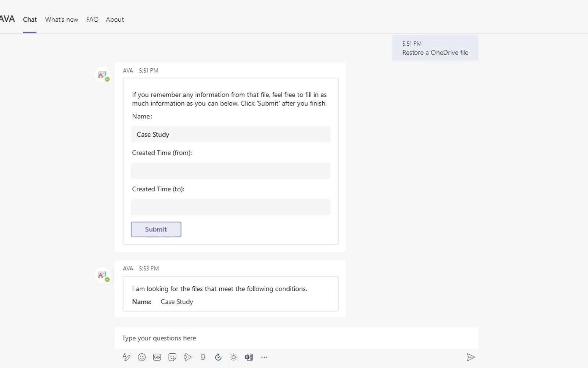Click AVA avatar beside 5:51 PM message

click(102, 75)
